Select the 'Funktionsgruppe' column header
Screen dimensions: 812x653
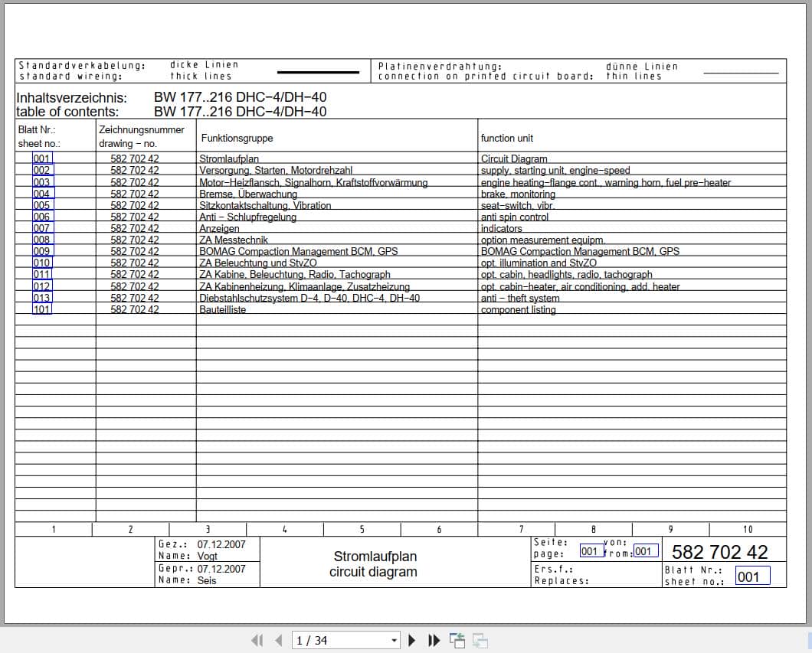click(237, 138)
